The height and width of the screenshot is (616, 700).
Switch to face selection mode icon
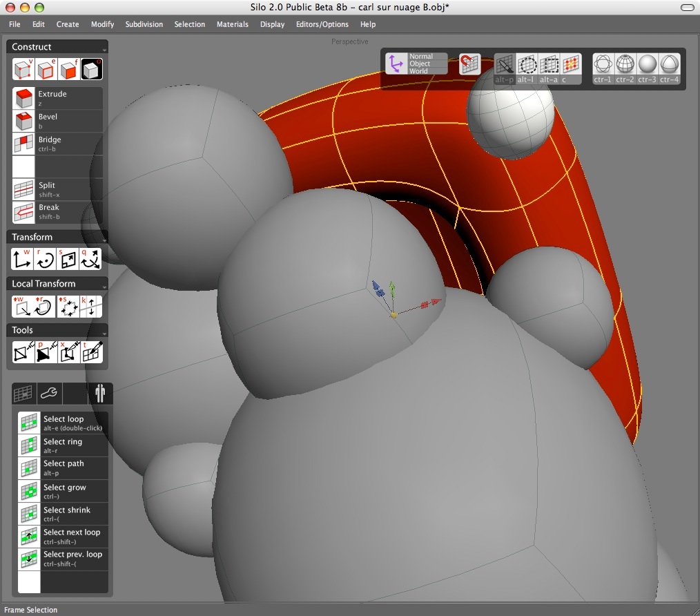(68, 70)
